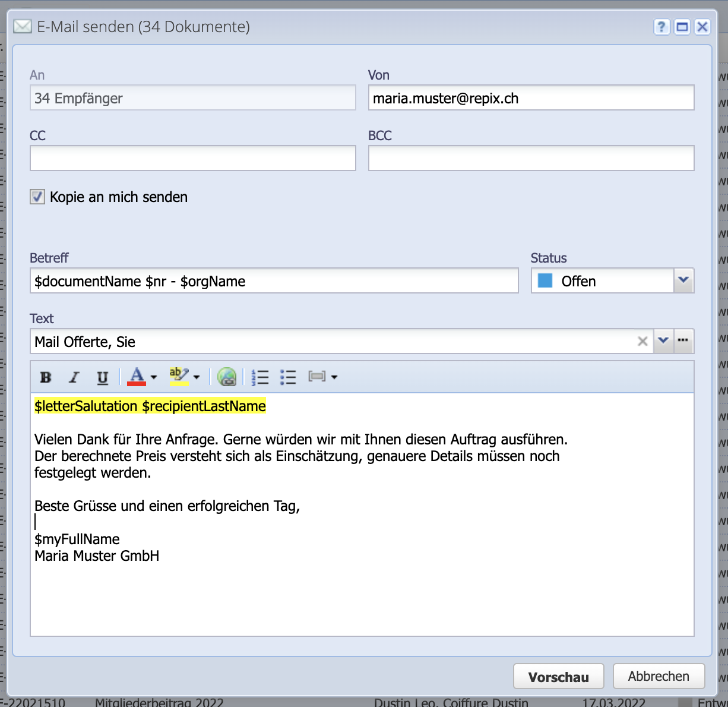Disable 'Kopie an mich senden'
Screen dimensions: 728x707
(x=37, y=197)
